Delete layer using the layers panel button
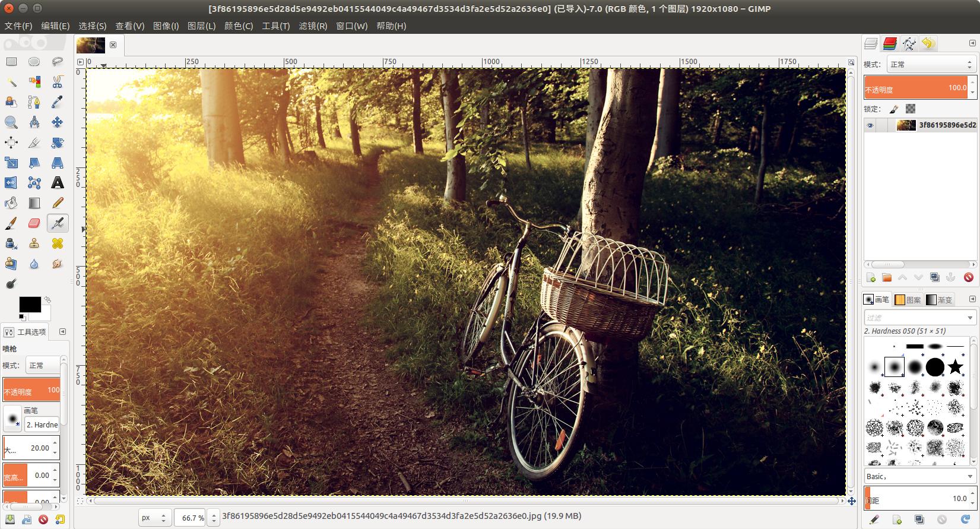980x529 pixels. pyautogui.click(x=968, y=277)
